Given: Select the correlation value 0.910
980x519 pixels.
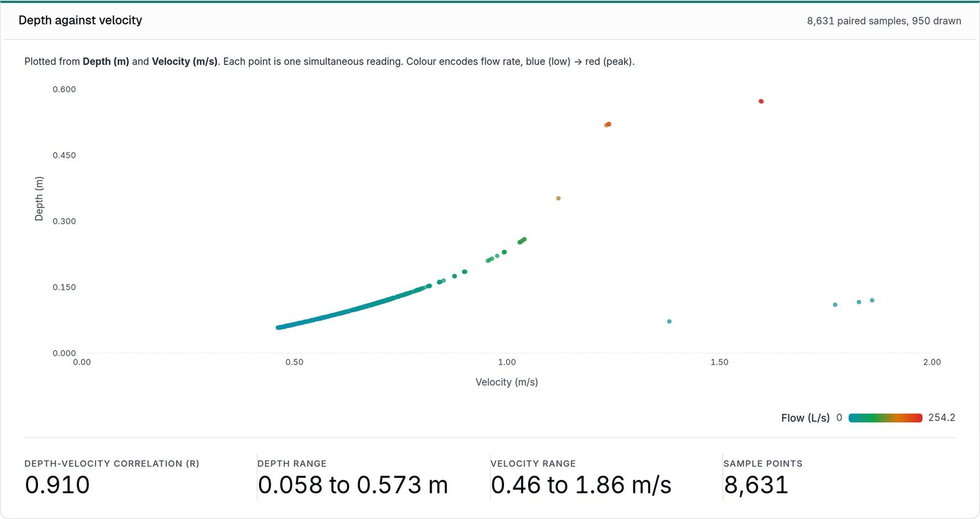Looking at the screenshot, I should pos(58,485).
